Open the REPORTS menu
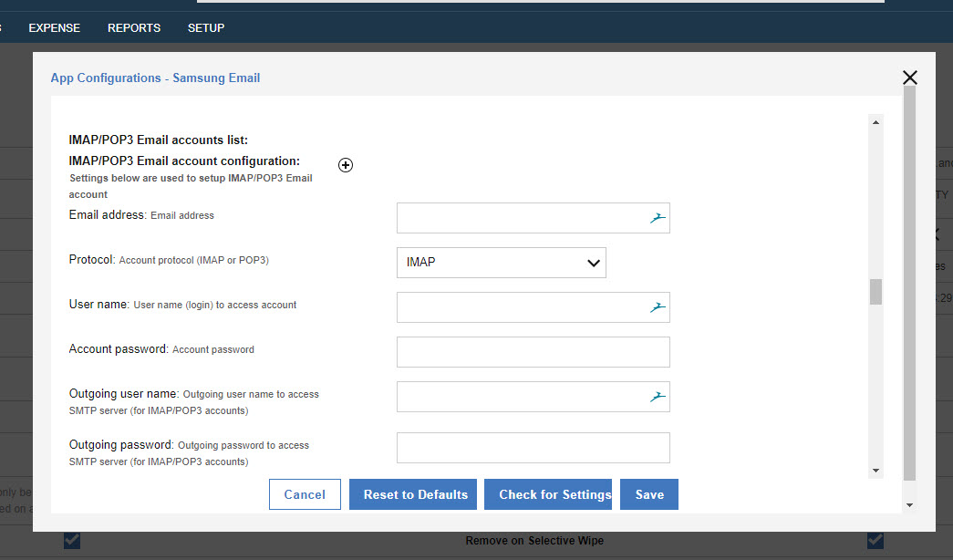Viewport: 953px width, 560px height. (133, 28)
